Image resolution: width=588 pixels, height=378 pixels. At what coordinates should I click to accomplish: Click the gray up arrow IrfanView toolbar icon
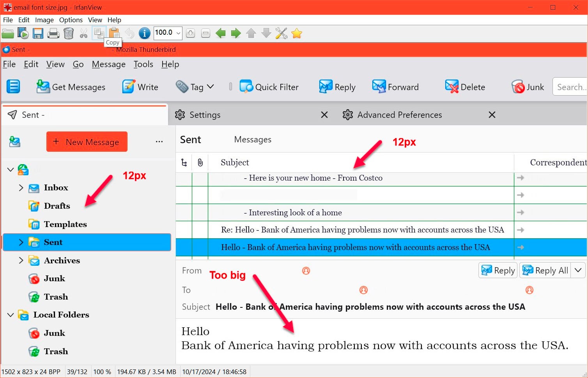[x=251, y=33]
